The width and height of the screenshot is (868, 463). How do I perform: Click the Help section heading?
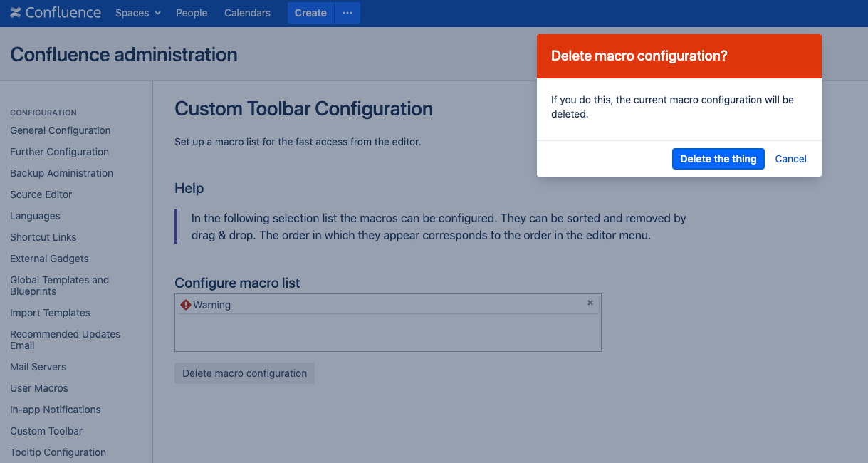[189, 188]
